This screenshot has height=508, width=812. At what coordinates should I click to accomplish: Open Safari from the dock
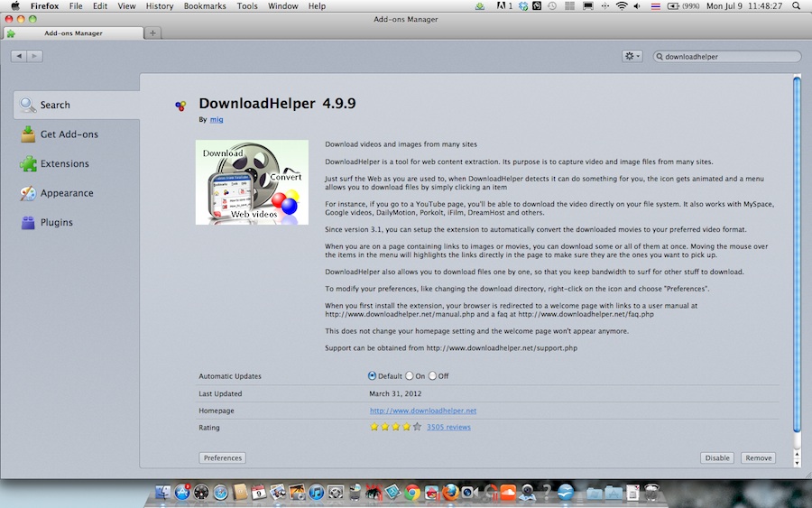click(221, 492)
